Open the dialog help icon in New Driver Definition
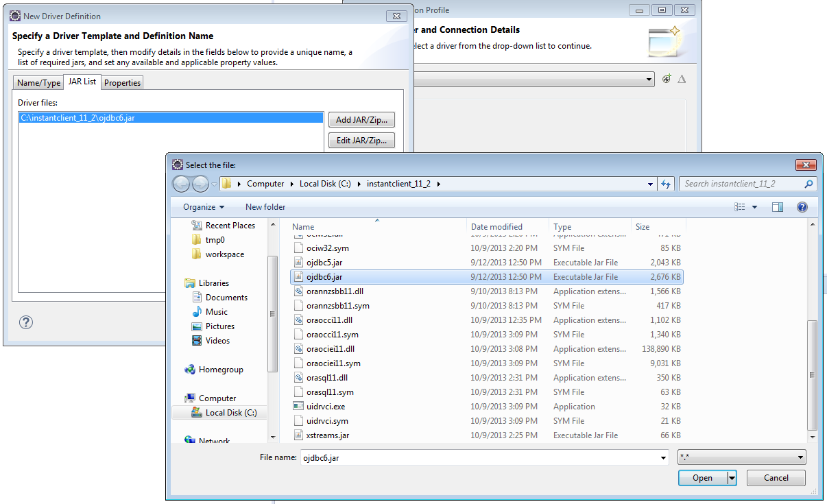Viewport: 827px width, 504px height. pos(25,322)
